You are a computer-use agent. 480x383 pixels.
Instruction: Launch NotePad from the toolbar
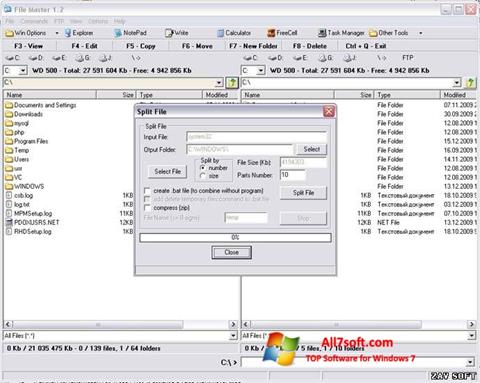(x=130, y=33)
